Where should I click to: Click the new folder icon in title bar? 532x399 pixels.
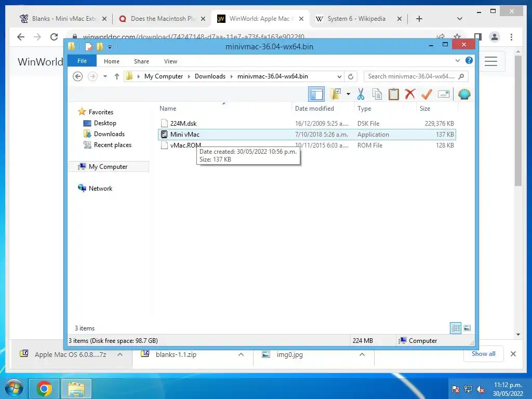click(100, 46)
